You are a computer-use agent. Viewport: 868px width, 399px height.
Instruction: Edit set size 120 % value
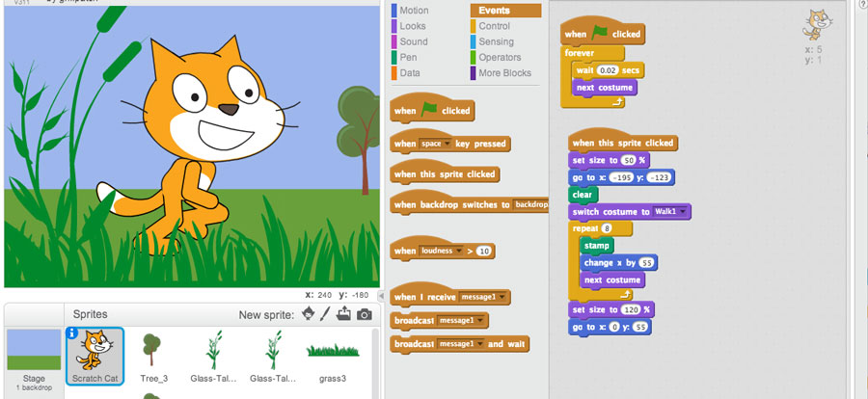[630, 310]
